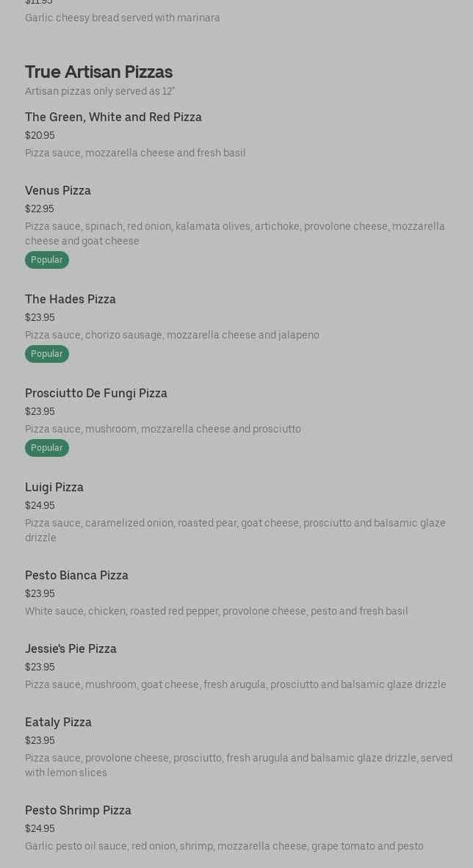473x868 pixels.
Task: Select the Luigi Pizza title
Action: coord(54,488)
